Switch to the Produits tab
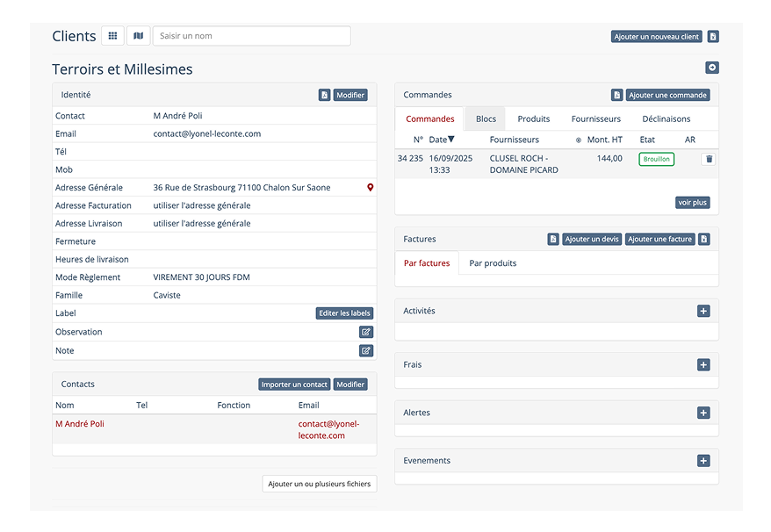771x532 pixels. pos(533,119)
